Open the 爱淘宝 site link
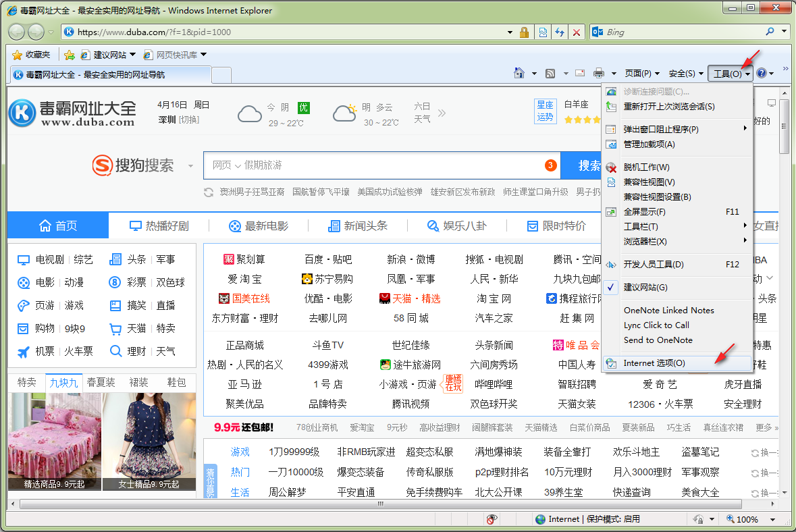 [244, 280]
